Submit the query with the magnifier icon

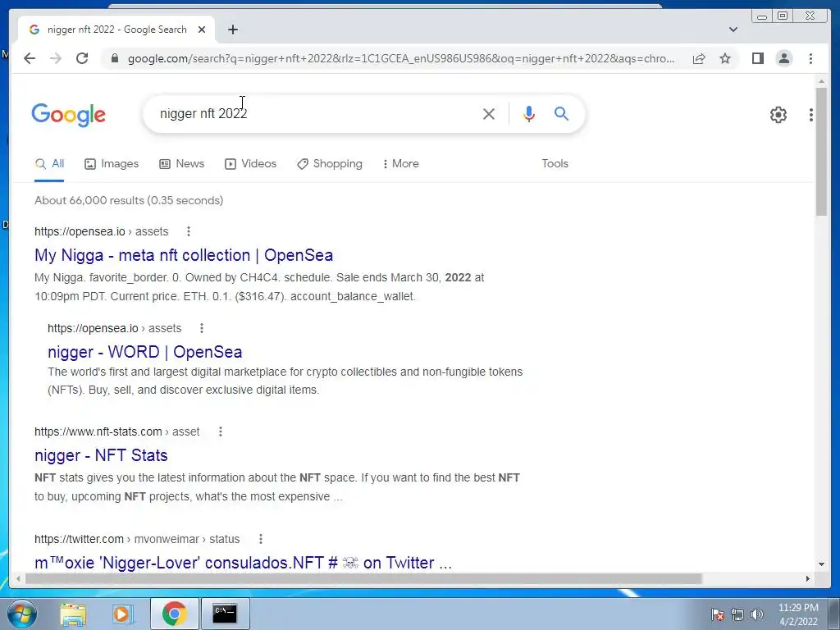pos(561,113)
